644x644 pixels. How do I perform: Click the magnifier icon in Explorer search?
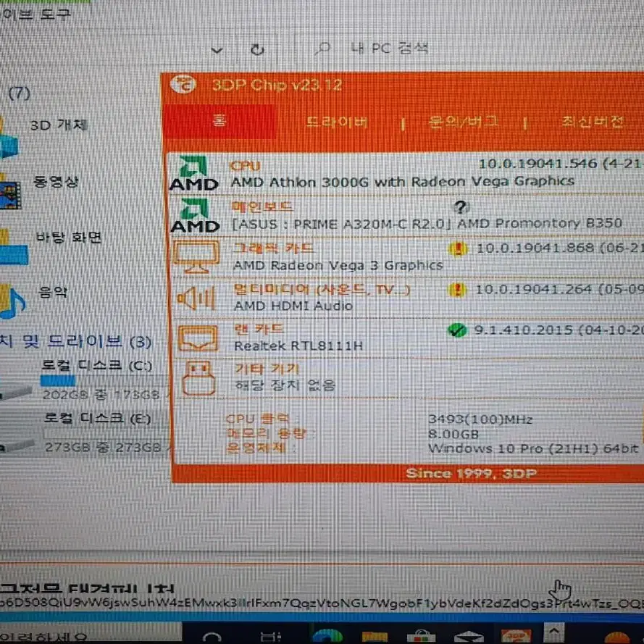coord(323,49)
